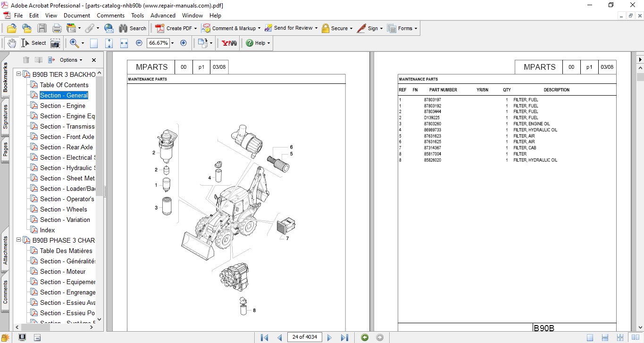
Task: Click the page number field
Action: tap(305, 337)
